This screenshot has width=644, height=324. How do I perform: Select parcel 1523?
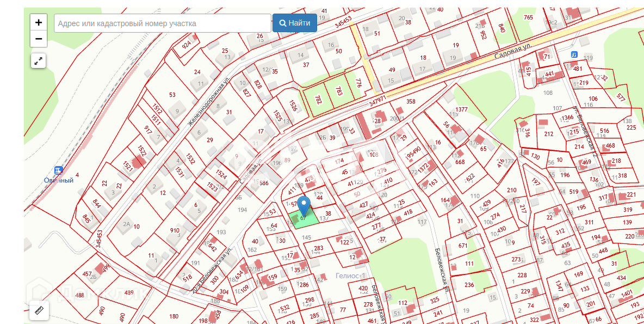pos(212,187)
